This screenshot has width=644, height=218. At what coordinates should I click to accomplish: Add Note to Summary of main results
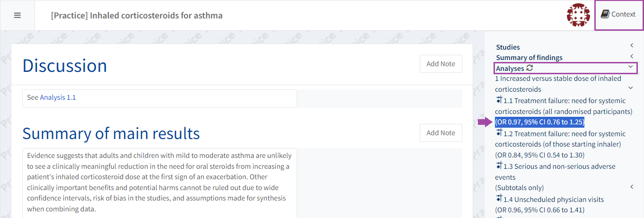441,133
